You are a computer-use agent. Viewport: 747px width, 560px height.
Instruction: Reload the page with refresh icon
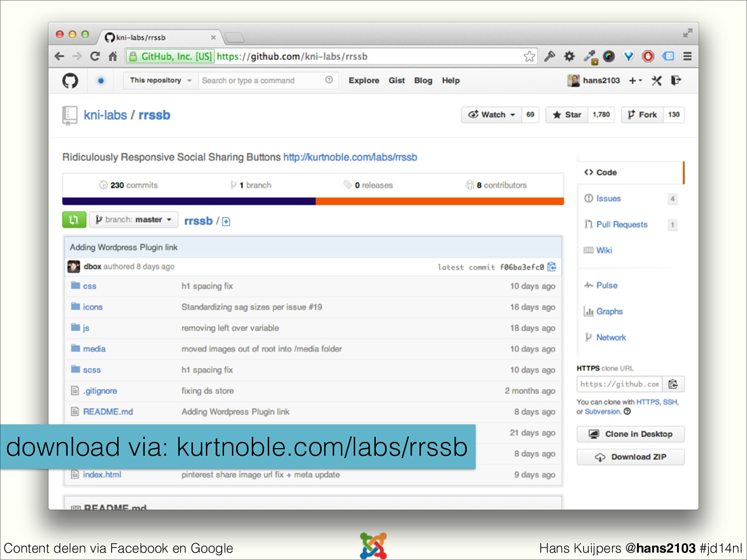(95, 56)
